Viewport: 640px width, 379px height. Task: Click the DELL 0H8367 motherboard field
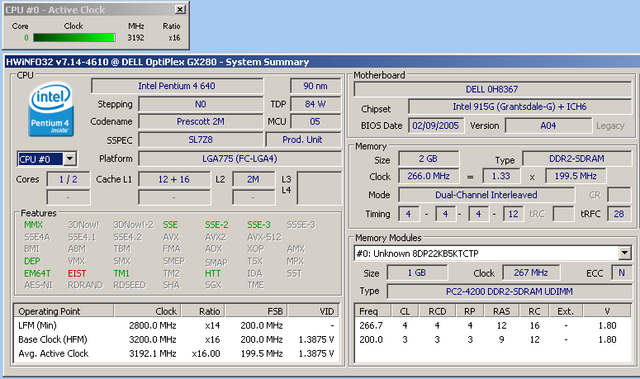click(x=492, y=89)
